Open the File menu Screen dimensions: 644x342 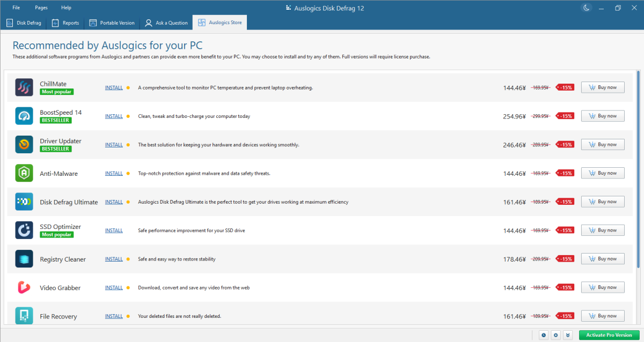click(x=17, y=8)
